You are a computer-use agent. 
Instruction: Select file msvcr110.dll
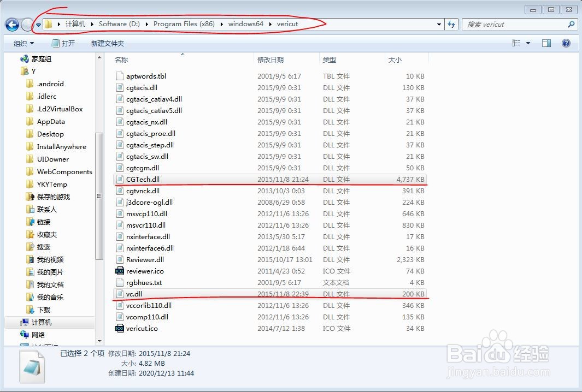pos(146,225)
